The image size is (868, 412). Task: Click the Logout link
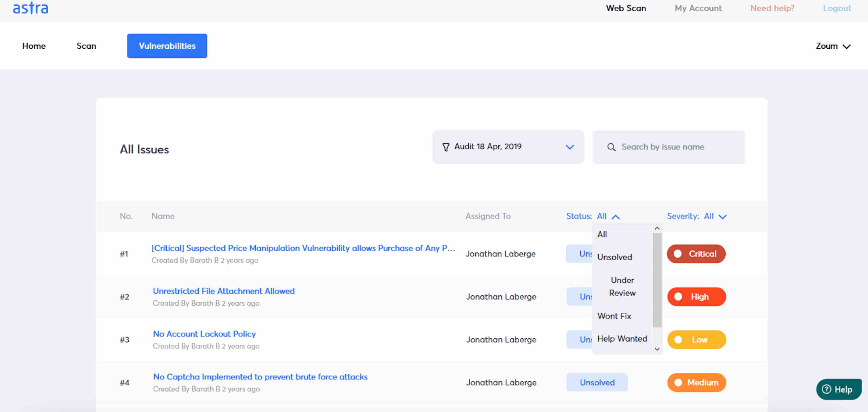point(837,8)
